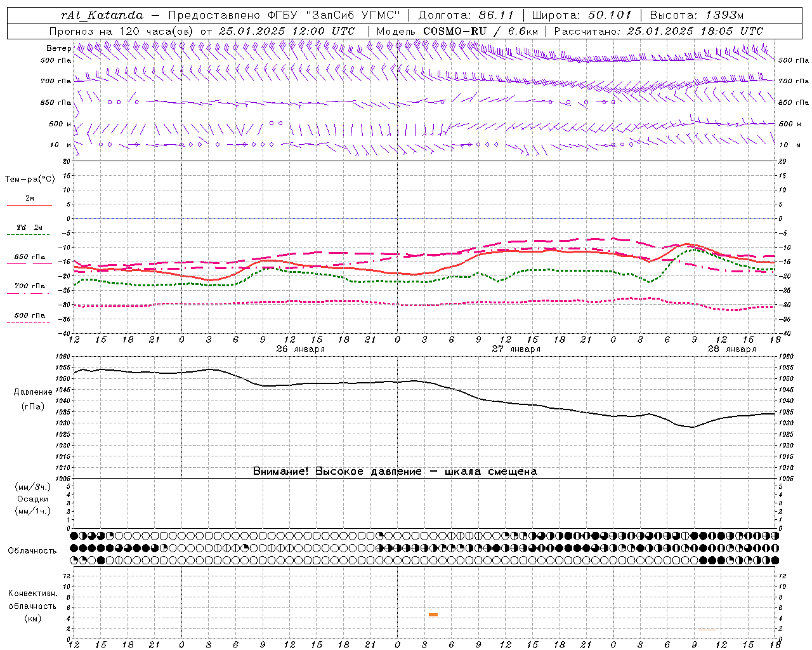Select the latitude value Широта: 50.101

[x=582, y=15]
